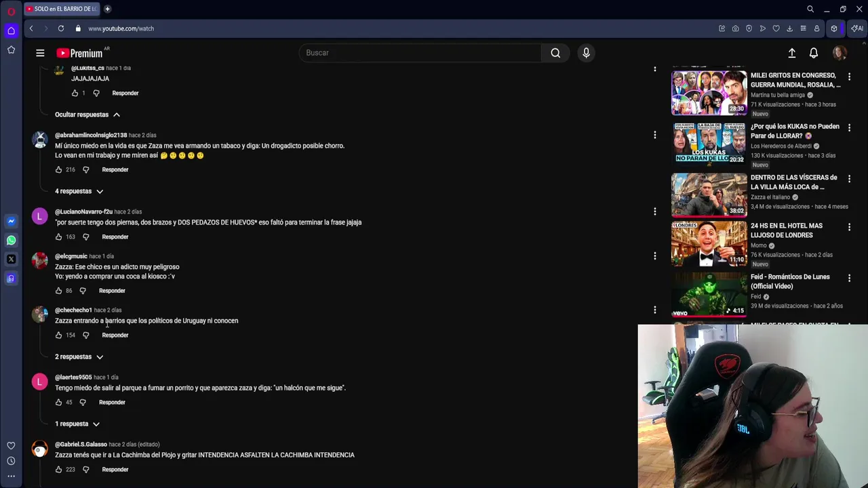Click the padlock site info icon
Viewport: 868px width, 488px height.
click(78, 28)
